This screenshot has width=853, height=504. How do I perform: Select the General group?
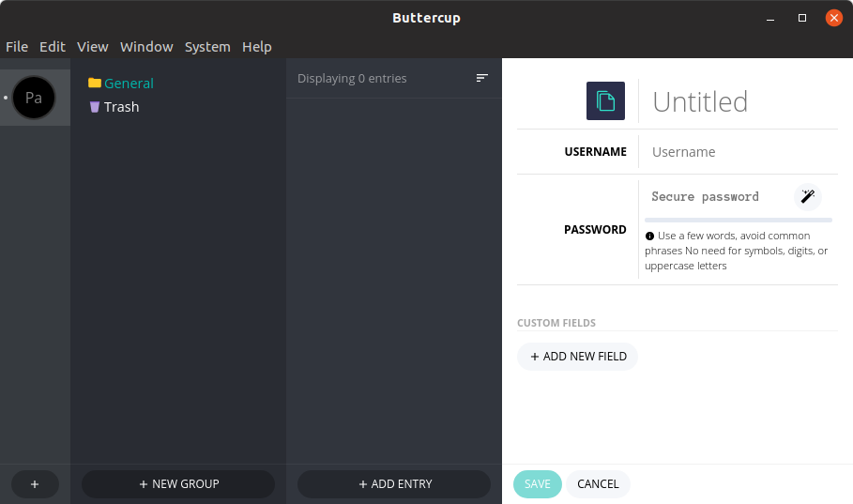click(x=129, y=84)
